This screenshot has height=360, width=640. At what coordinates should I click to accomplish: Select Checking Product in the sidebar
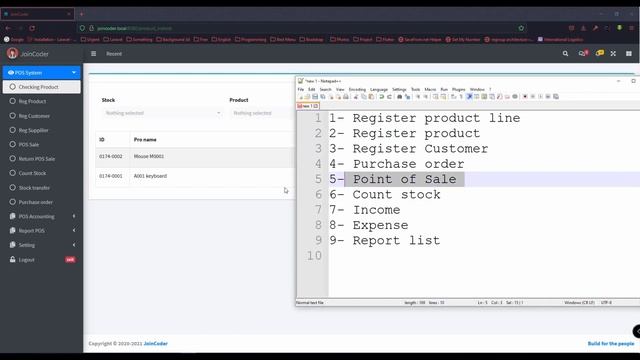click(42, 87)
